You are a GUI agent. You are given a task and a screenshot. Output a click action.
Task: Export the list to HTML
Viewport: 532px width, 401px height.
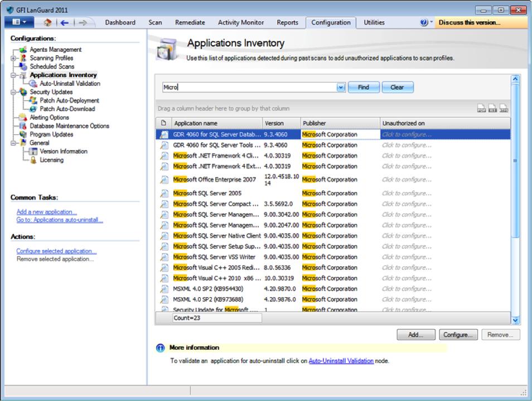pyautogui.click(x=504, y=109)
